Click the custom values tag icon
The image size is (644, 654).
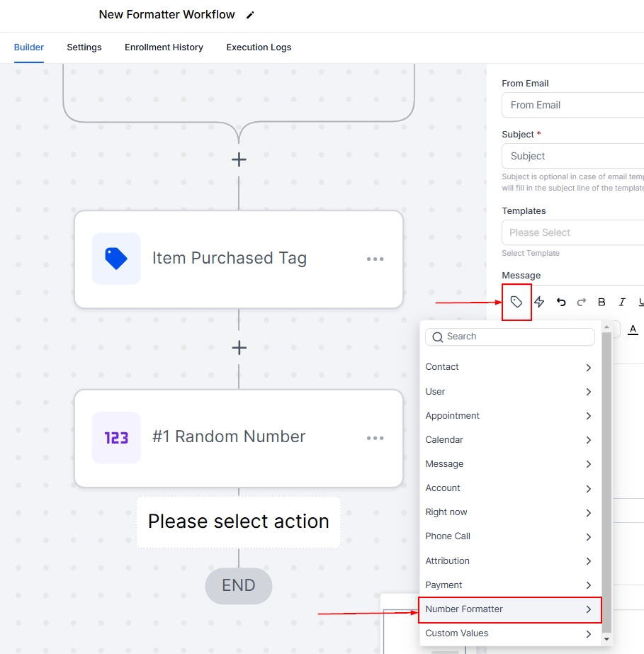[516, 302]
